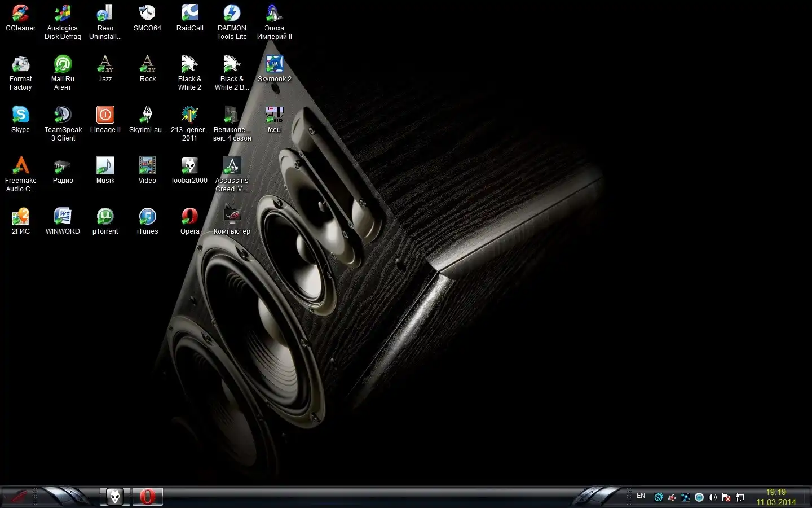This screenshot has width=812, height=508.
Task: Select the Skype desktop icon
Action: point(20,115)
